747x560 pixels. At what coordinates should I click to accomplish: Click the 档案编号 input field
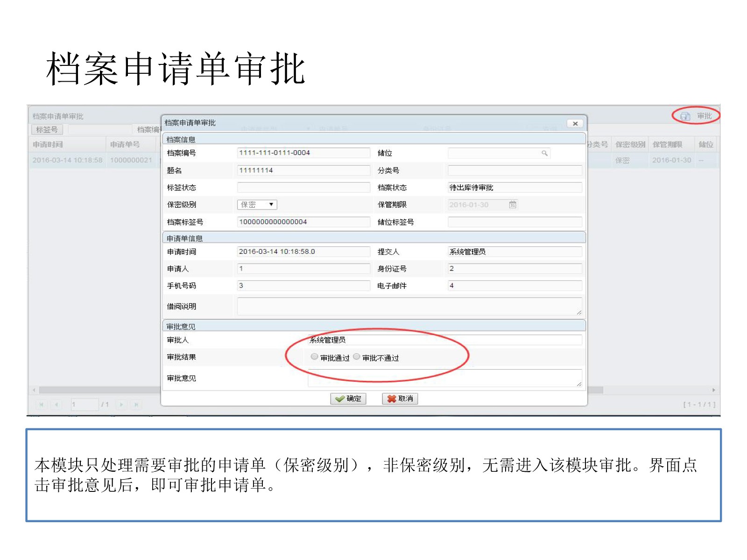(x=303, y=153)
